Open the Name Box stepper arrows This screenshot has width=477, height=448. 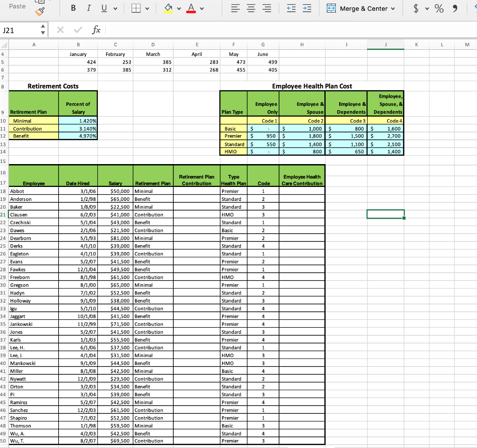tap(43, 29)
